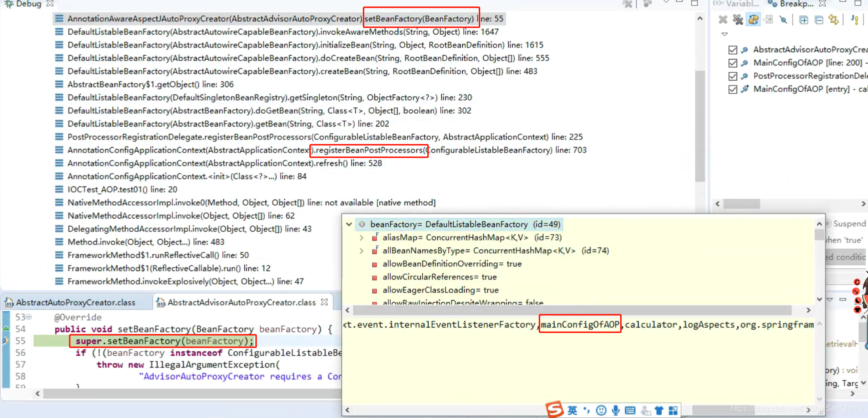Open Sogou toolbox grid icon

(x=673, y=410)
